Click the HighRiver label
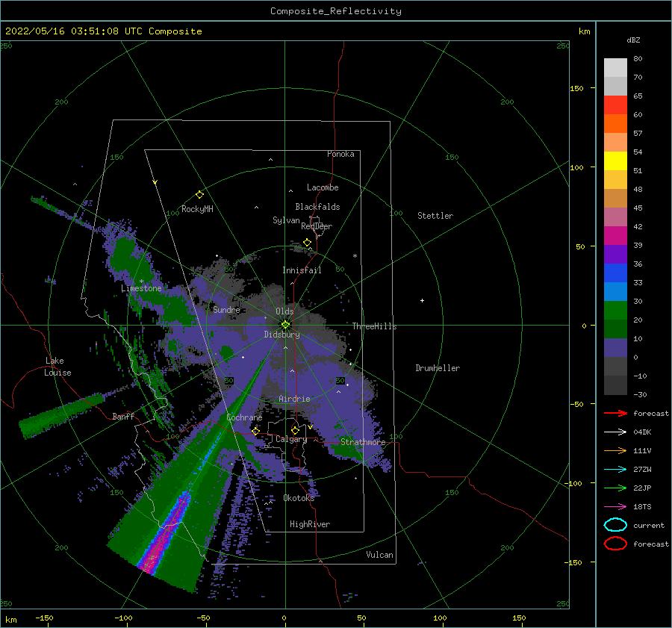Viewport: 672px width, 628px height. coord(310,524)
